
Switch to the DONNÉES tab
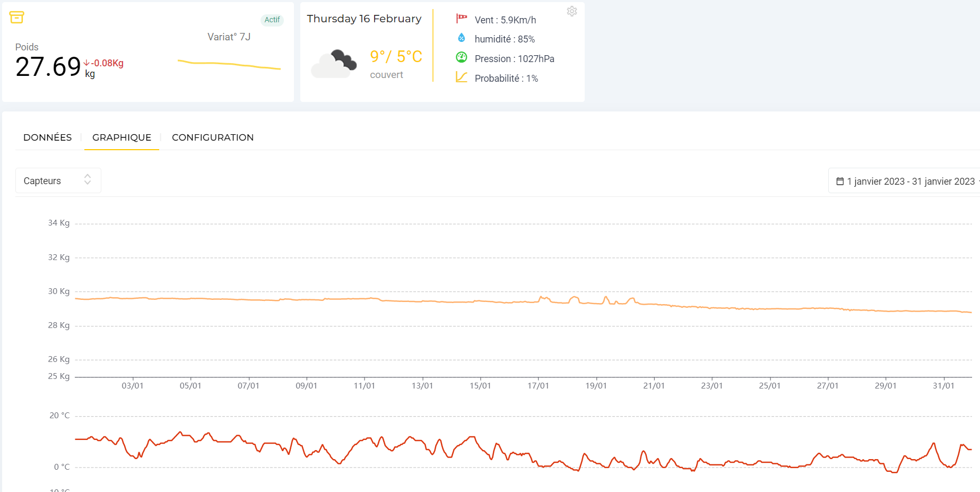48,137
